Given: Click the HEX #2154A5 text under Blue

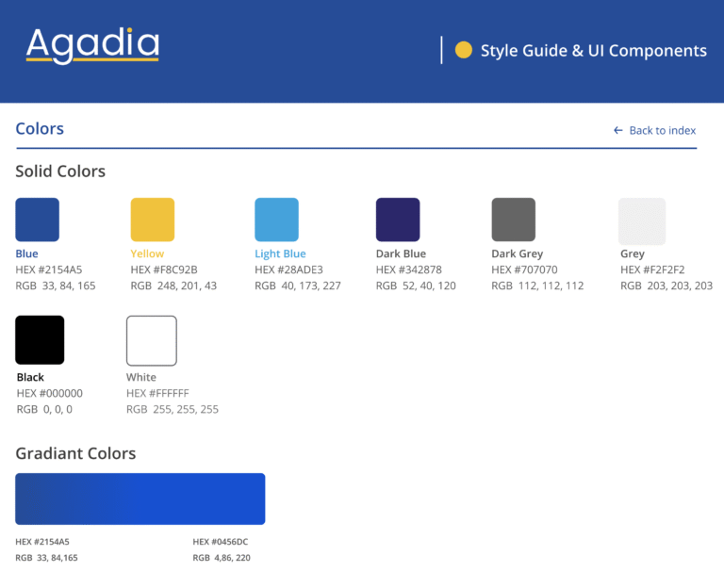Looking at the screenshot, I should pyautogui.click(x=49, y=269).
